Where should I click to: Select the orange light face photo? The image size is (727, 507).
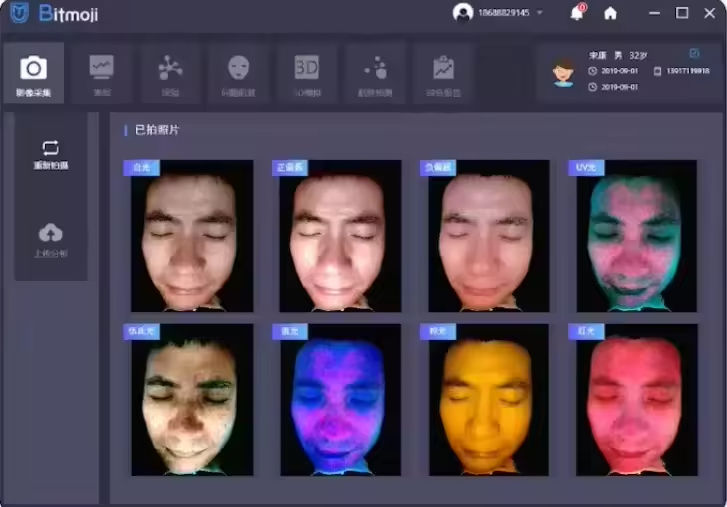tap(488, 399)
